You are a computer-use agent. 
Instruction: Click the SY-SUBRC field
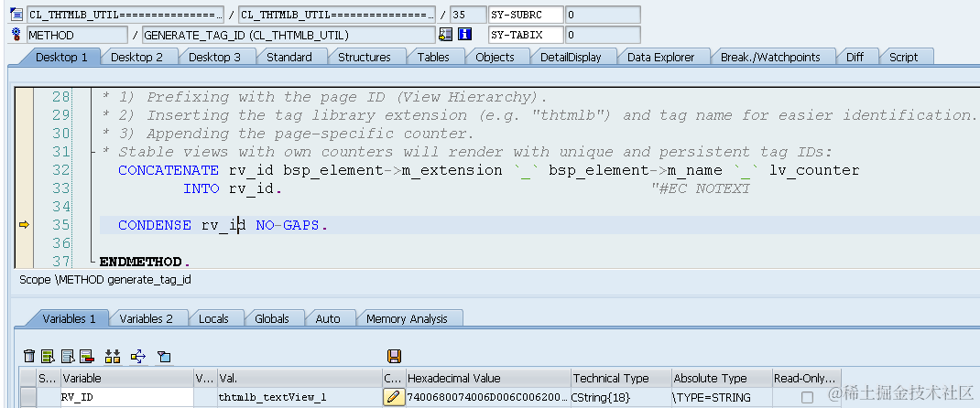(x=527, y=15)
